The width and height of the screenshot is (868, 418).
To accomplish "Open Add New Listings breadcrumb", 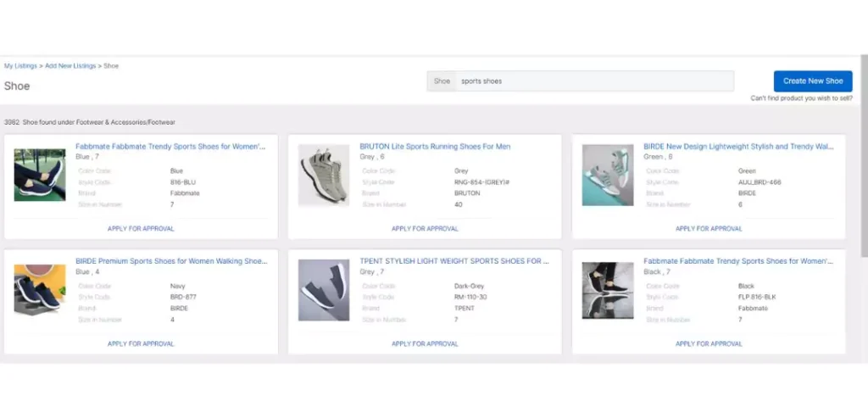I will pos(70,66).
